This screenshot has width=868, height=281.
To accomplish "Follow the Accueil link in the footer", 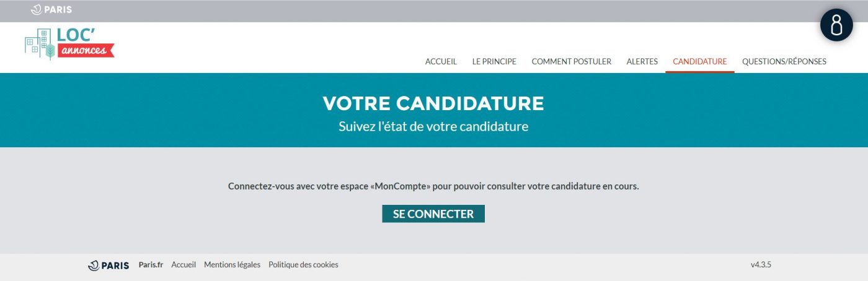I will pyautogui.click(x=184, y=264).
